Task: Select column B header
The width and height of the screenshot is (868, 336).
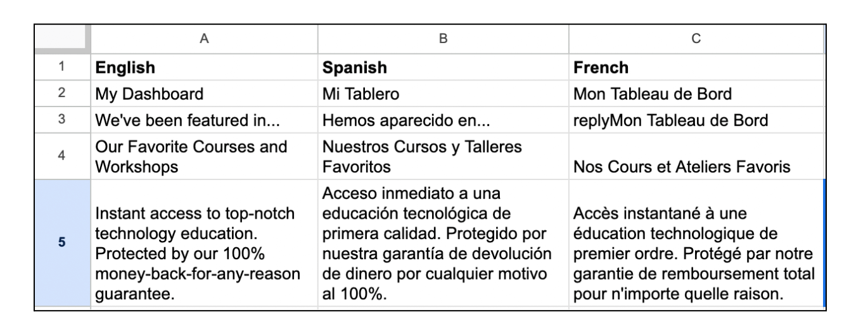Action: click(x=443, y=39)
